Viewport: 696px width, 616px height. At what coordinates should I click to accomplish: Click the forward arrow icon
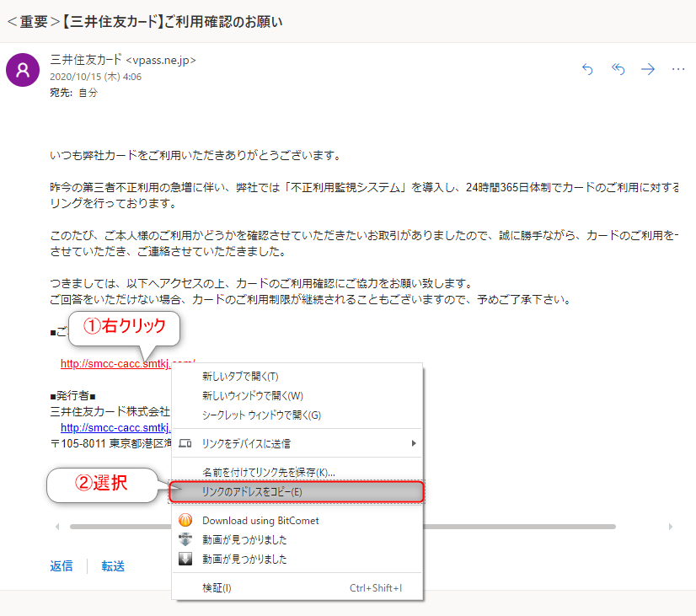tap(648, 69)
